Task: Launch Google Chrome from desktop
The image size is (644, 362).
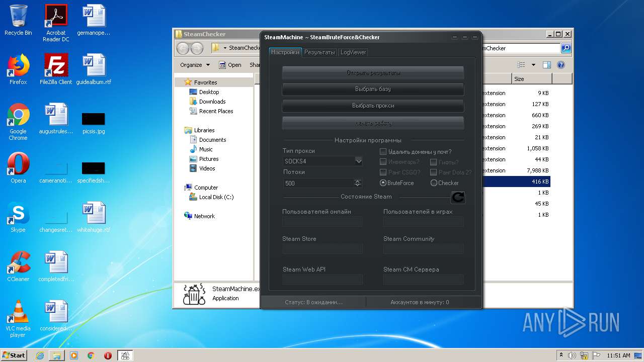Action: [18, 122]
